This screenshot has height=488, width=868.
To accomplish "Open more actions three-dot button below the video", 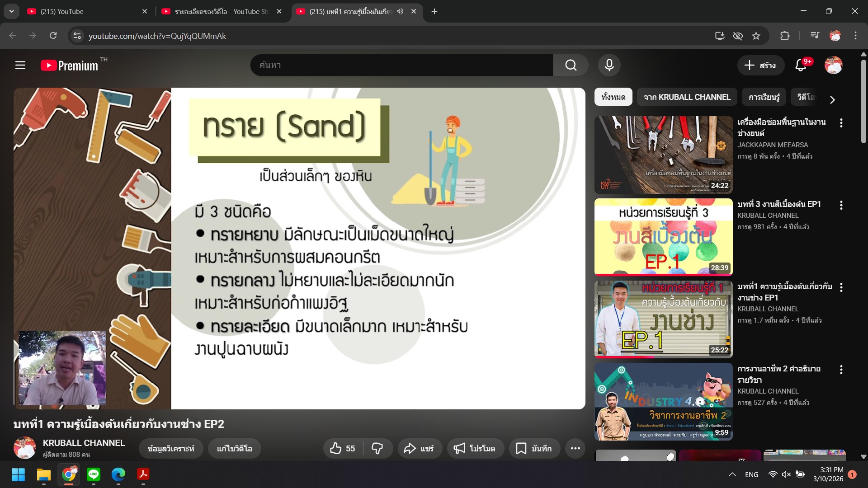I will coord(575,448).
